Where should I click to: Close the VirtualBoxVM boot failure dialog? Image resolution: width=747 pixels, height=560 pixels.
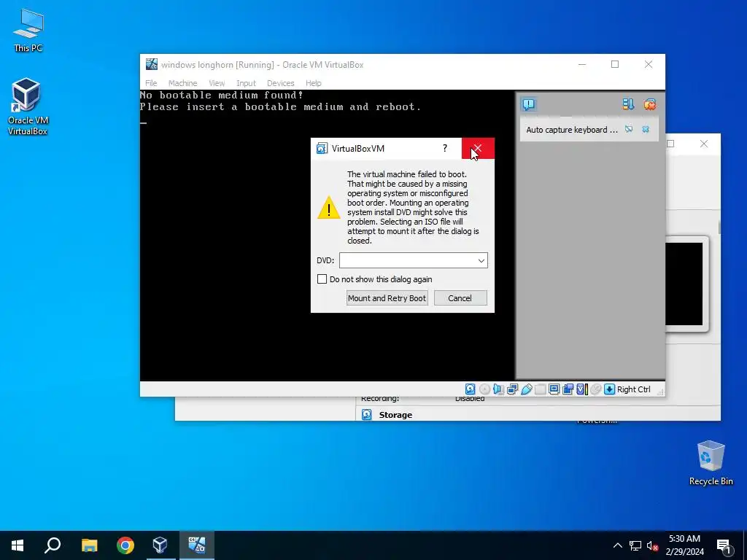pos(478,148)
